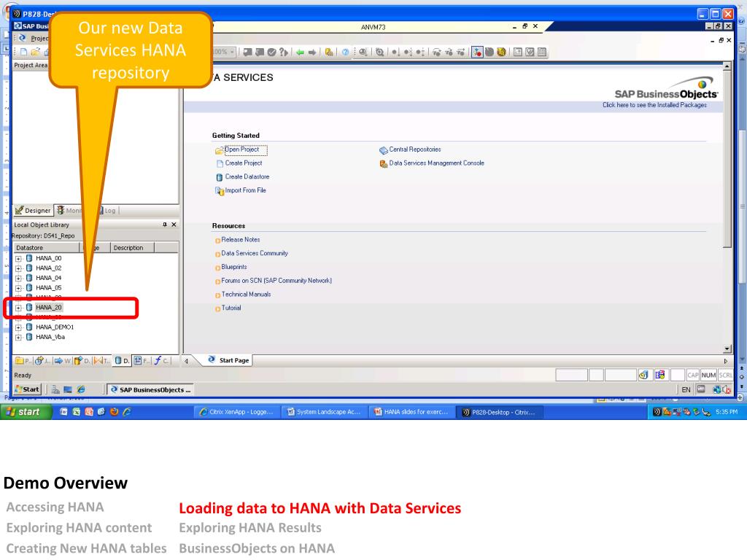Open the Jobs tab in the object library
The height and width of the screenshot is (560, 747).
[x=42, y=361]
